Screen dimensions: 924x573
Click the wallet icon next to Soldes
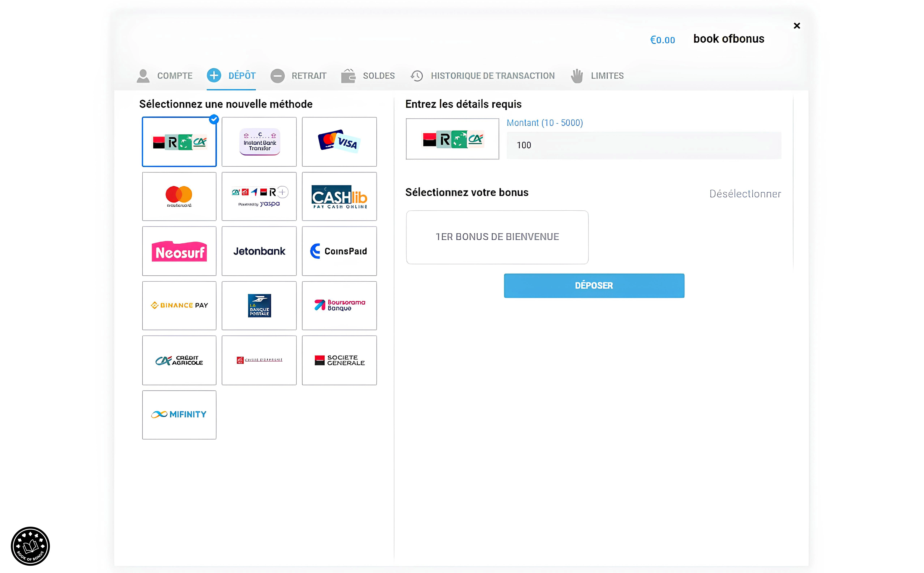pyautogui.click(x=348, y=76)
